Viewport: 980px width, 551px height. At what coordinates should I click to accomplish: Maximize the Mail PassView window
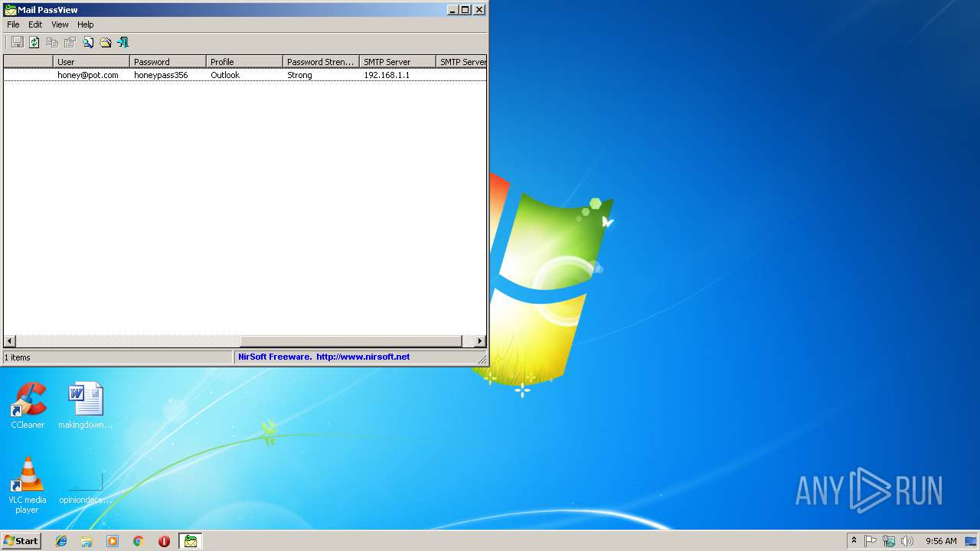click(x=465, y=10)
